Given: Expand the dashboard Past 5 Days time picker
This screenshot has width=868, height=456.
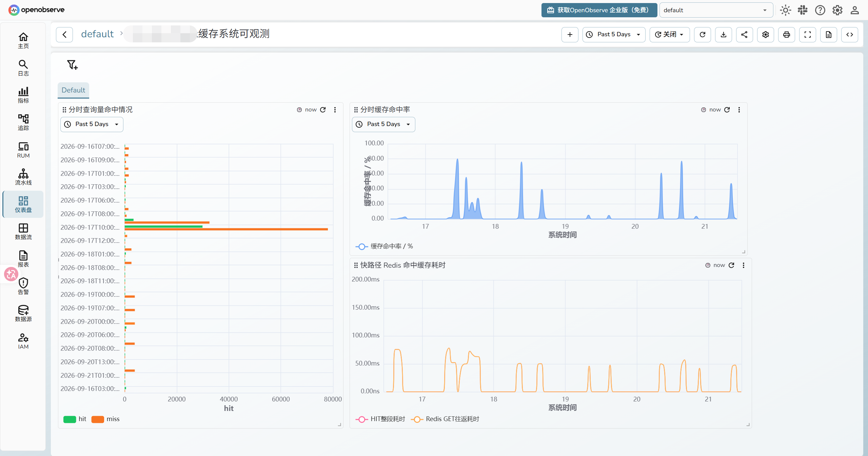Looking at the screenshot, I should [614, 35].
